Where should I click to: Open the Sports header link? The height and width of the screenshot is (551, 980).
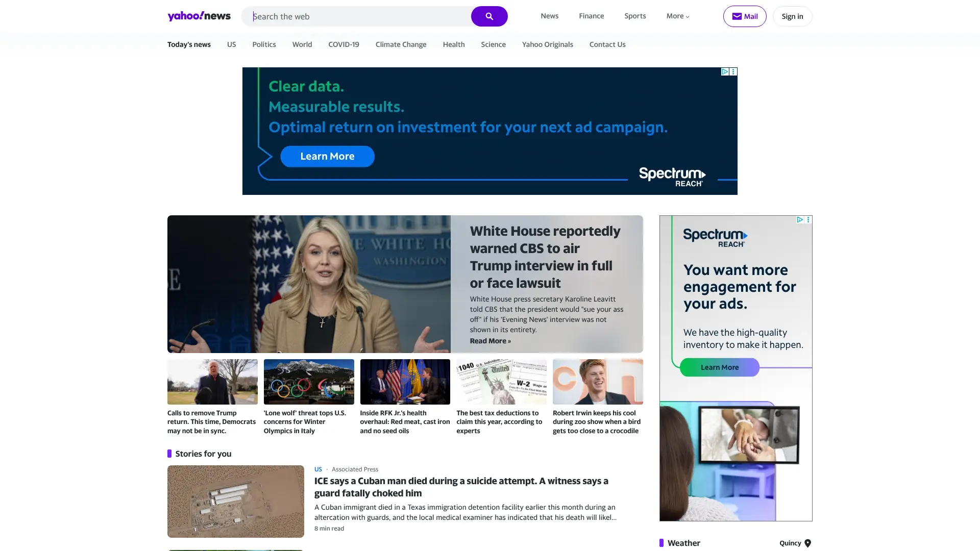pos(635,16)
